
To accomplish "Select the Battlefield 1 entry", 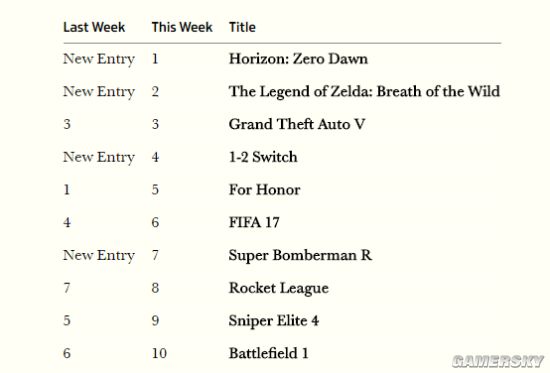I will 269,353.
